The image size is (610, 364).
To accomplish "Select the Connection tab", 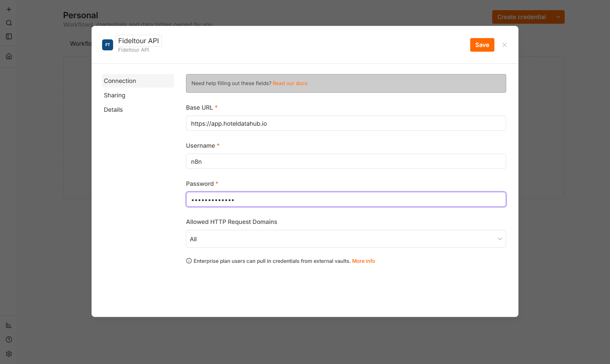I will click(138, 81).
